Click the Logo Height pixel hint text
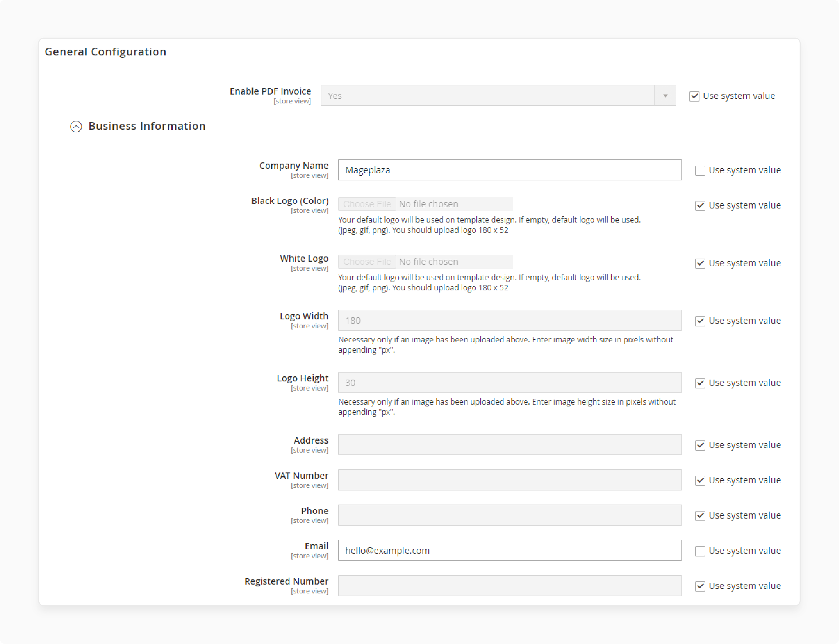This screenshot has height=644, width=839. (x=507, y=407)
